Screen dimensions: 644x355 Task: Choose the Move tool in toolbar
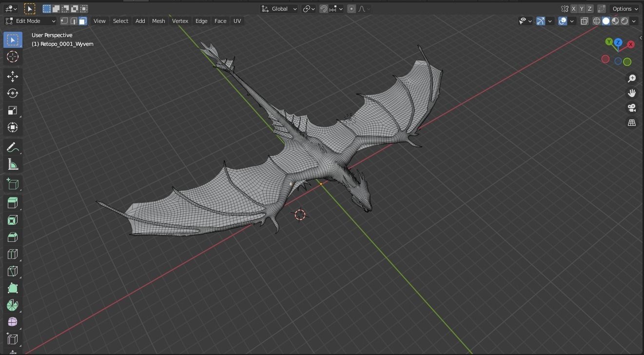tap(13, 76)
